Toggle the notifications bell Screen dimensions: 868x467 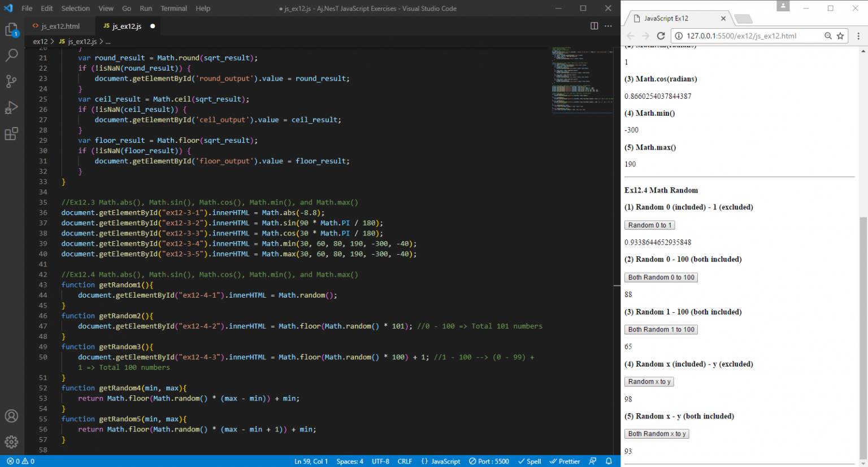[x=609, y=461]
